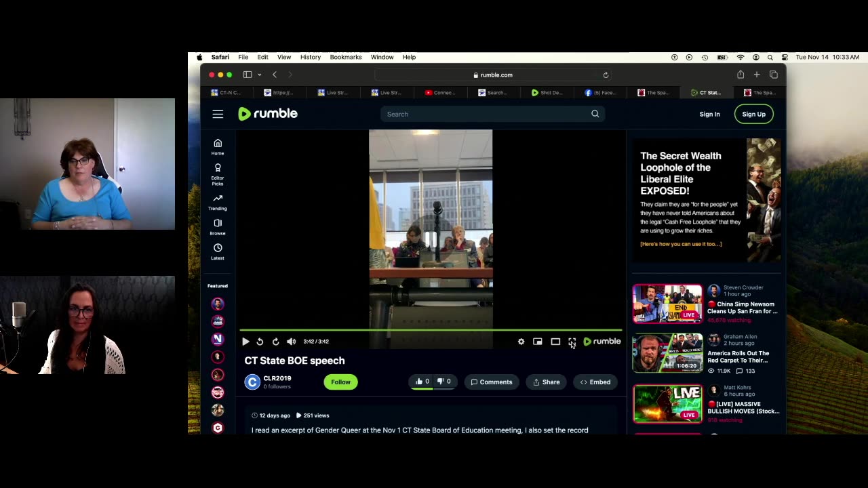Open Trending in sidebar

coord(218,202)
